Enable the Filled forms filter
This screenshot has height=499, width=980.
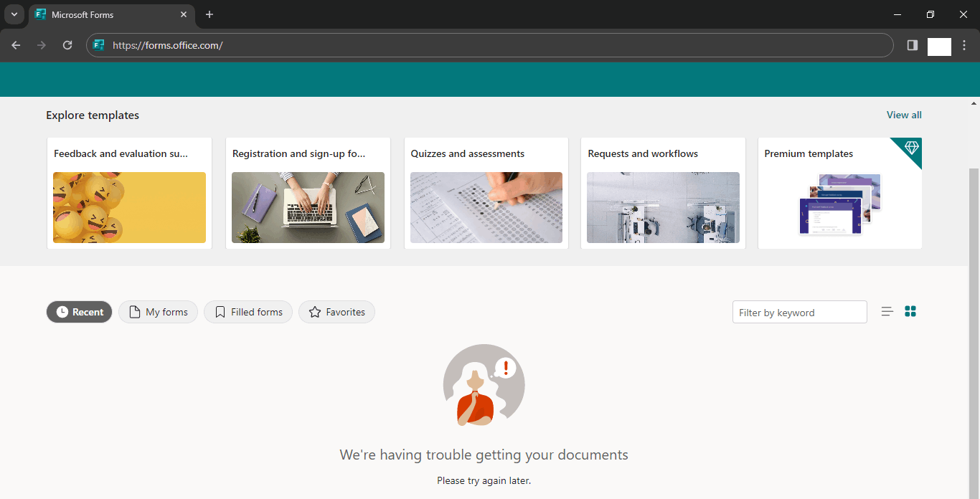(248, 312)
